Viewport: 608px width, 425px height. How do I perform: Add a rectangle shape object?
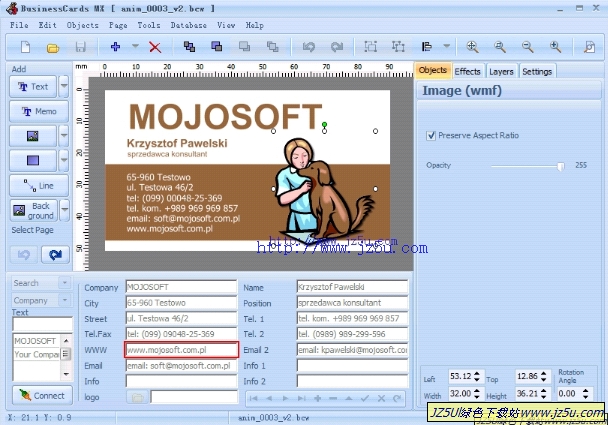[x=33, y=161]
